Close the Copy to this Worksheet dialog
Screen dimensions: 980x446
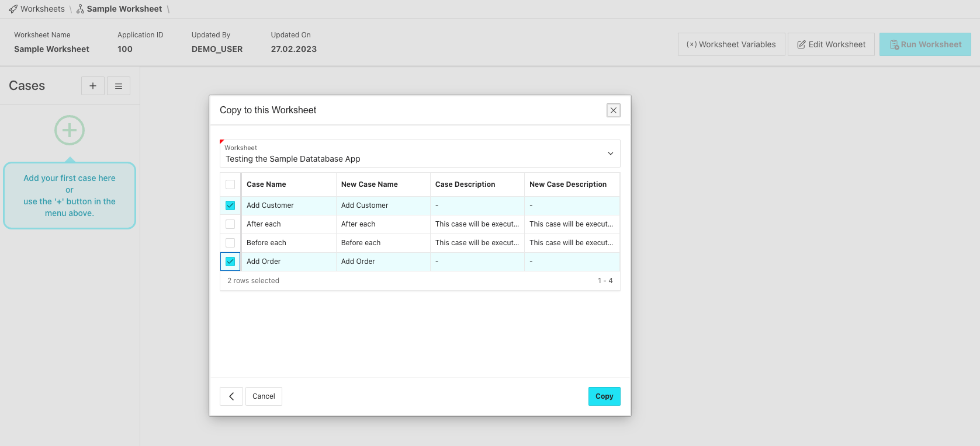tap(614, 110)
